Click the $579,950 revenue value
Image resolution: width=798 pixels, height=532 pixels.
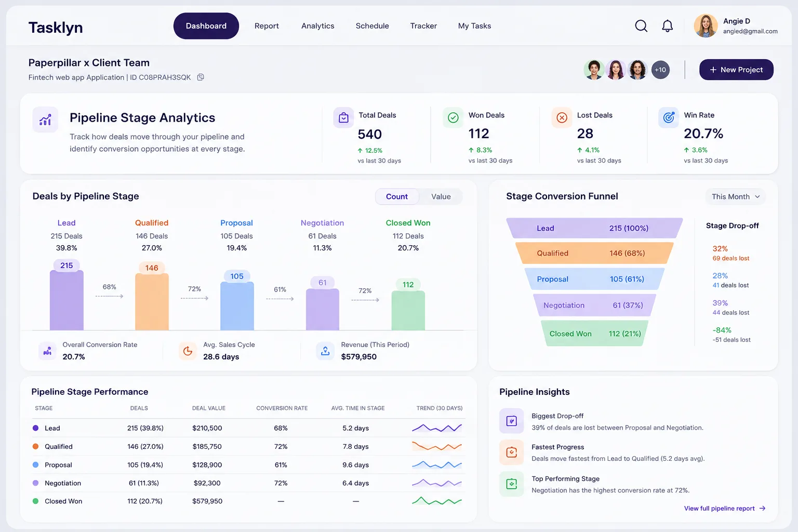click(359, 357)
